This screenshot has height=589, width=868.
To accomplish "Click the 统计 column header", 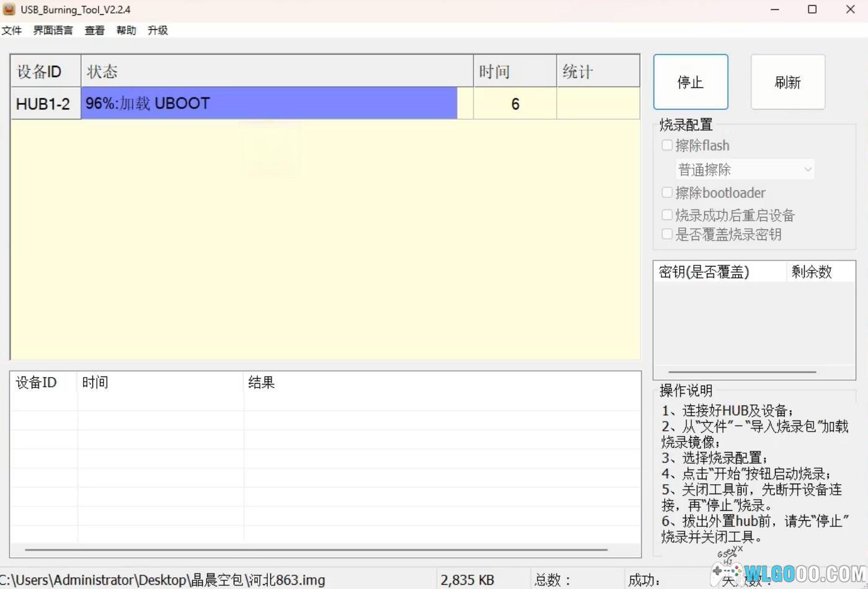I will (x=597, y=71).
